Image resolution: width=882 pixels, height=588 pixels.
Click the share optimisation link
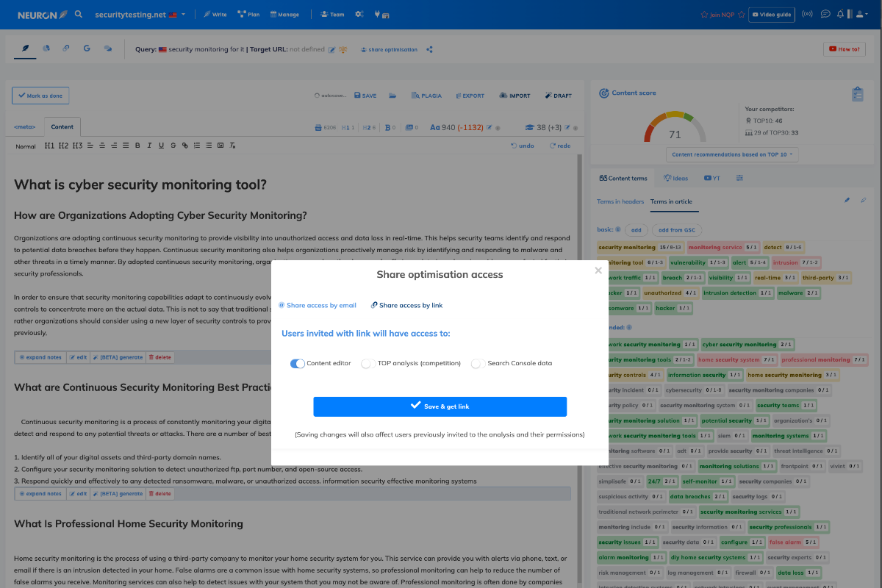coord(389,49)
